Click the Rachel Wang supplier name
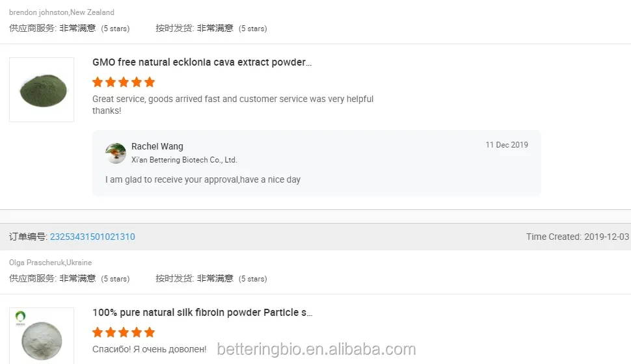 [157, 146]
